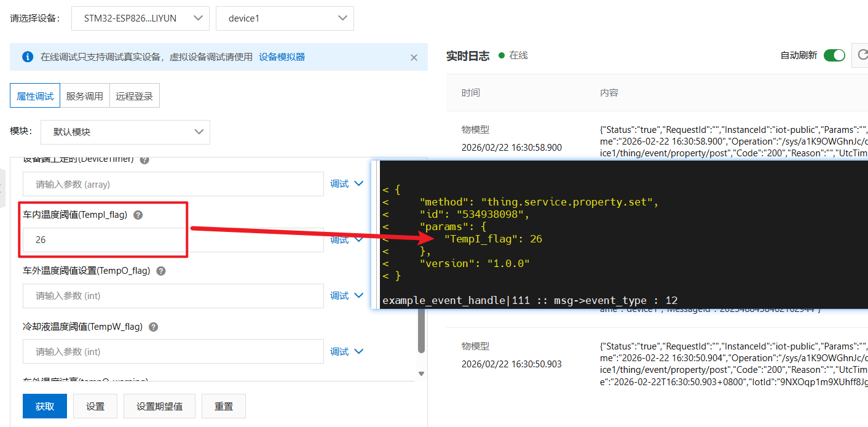Click help icon beside TempO_flag label
The width and height of the screenshot is (868, 427).
161,271
